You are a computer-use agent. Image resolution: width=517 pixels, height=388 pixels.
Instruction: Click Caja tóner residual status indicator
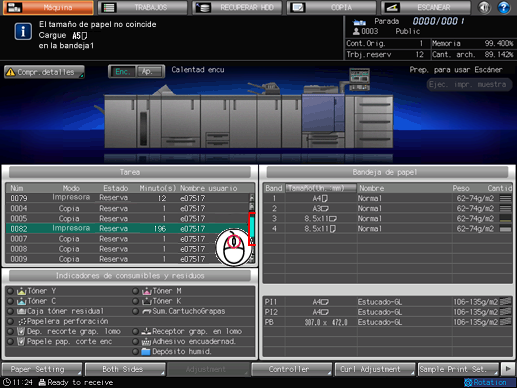click(11, 311)
